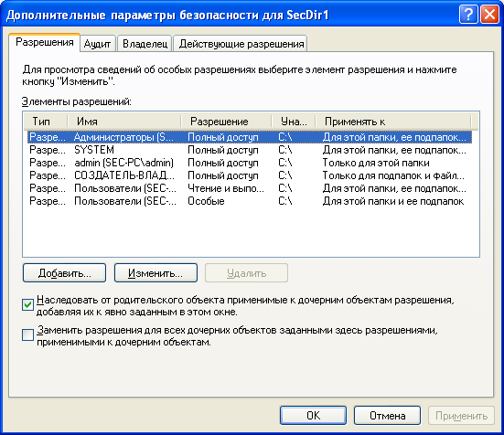Select Пользователи entry with Особые permission

click(250, 201)
